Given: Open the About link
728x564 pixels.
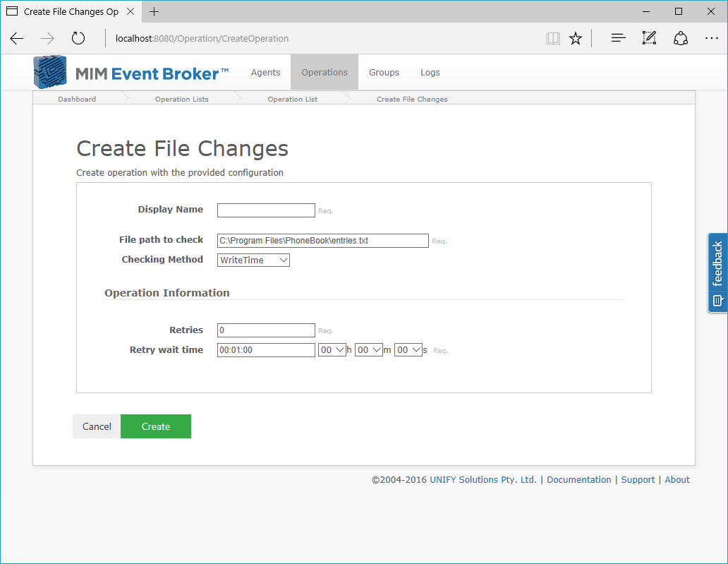Looking at the screenshot, I should click(x=677, y=479).
